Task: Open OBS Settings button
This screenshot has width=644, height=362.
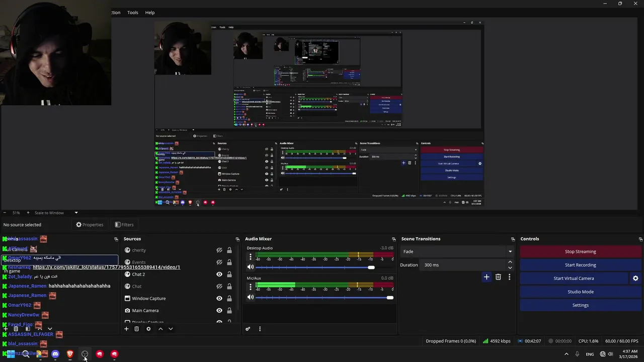Action: tap(580, 305)
